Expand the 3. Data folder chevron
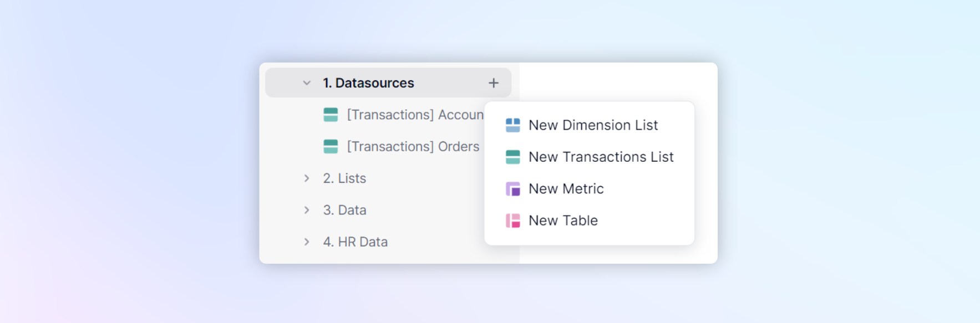The width and height of the screenshot is (980, 323). click(307, 210)
